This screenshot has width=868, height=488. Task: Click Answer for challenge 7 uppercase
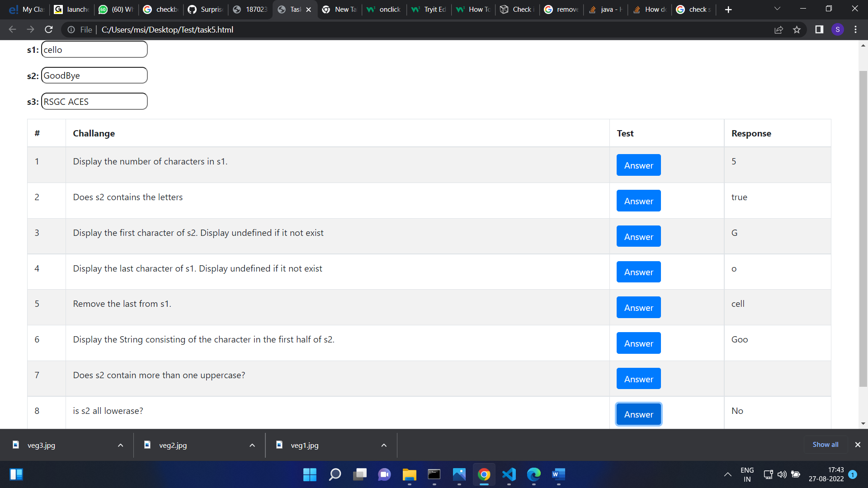[638, 379]
